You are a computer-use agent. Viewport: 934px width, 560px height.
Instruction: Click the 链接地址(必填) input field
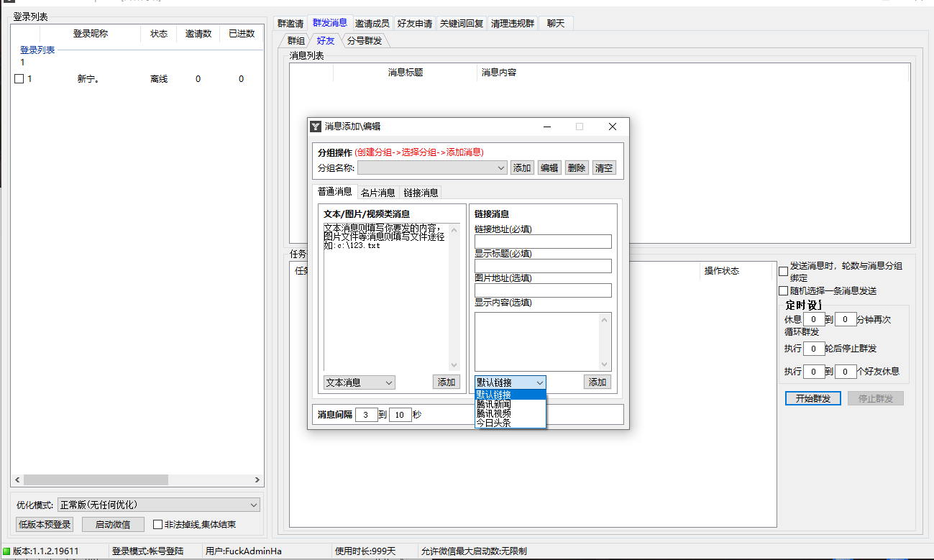click(x=543, y=242)
